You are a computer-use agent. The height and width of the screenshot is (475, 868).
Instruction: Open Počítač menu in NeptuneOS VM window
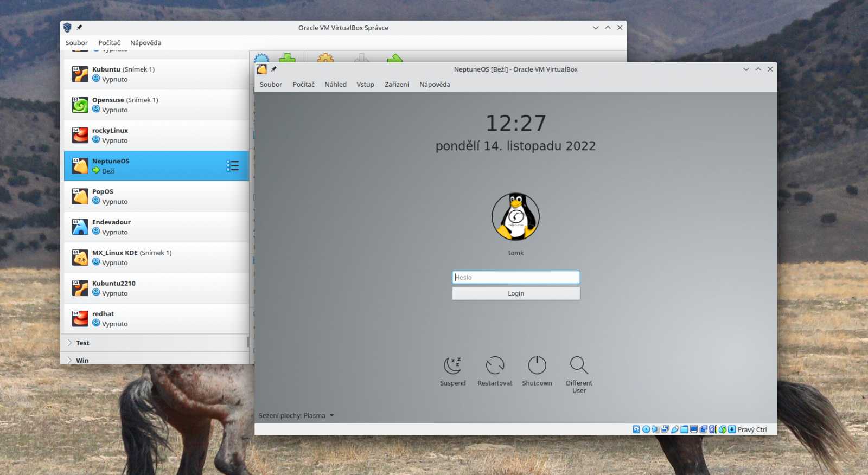(x=303, y=85)
